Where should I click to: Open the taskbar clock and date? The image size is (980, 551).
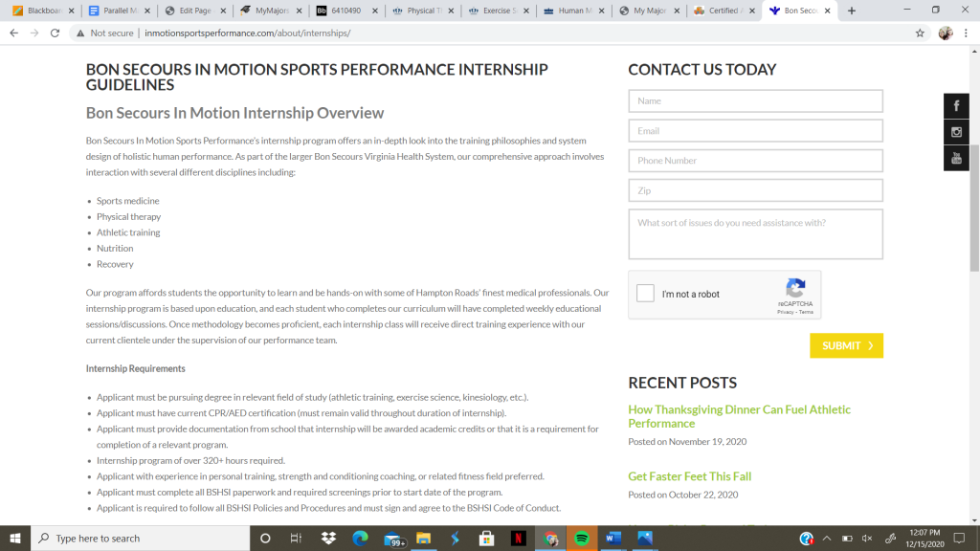click(x=925, y=538)
